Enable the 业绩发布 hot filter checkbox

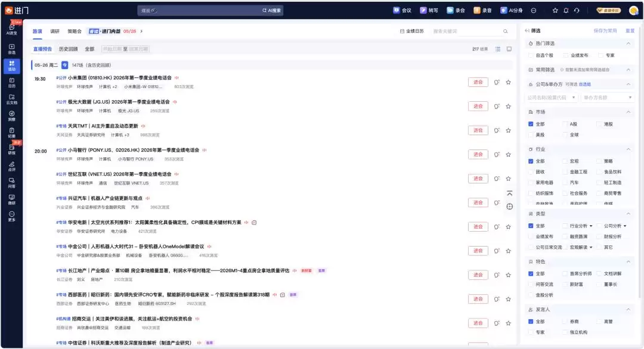pos(565,55)
